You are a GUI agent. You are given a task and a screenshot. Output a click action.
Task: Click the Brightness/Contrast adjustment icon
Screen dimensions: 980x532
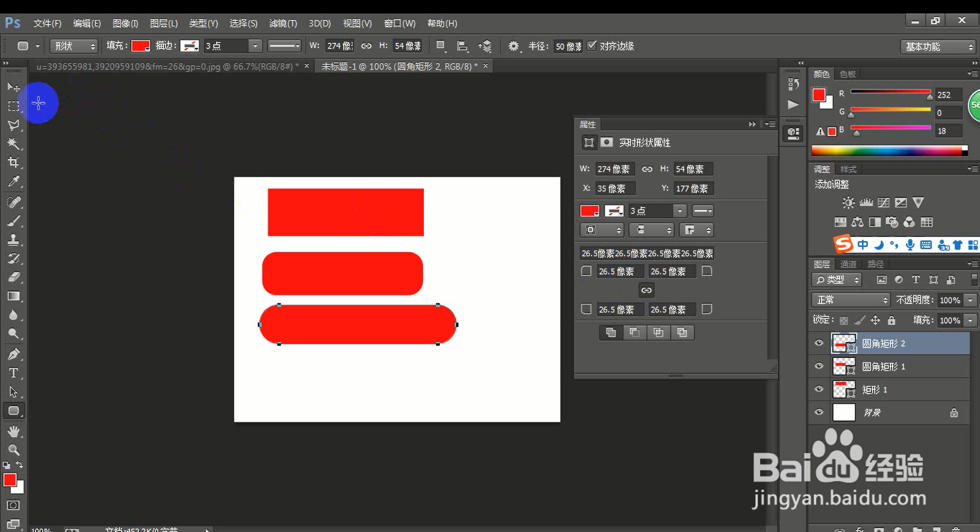[x=848, y=202]
